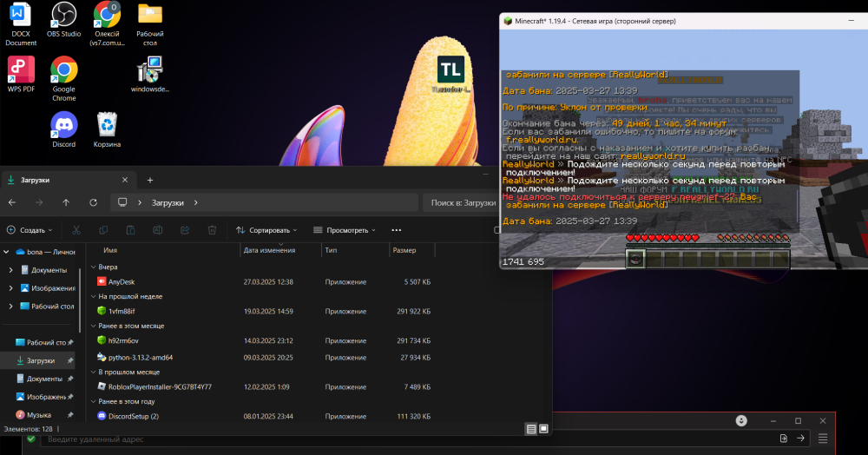Open the Рабочий стол folder on desktop

150,24
